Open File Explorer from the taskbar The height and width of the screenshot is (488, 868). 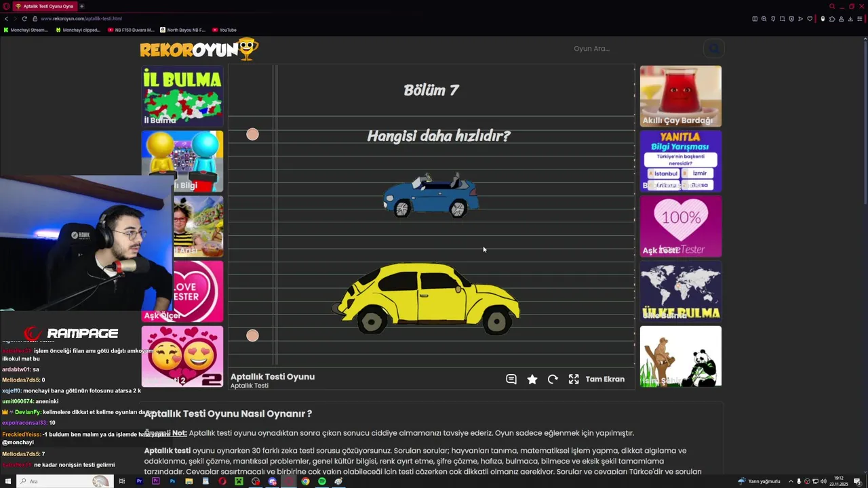click(189, 481)
